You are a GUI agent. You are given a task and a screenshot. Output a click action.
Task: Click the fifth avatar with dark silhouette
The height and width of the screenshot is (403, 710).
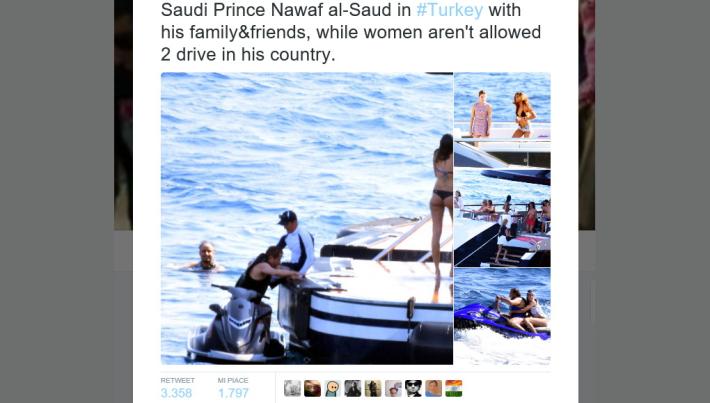click(373, 389)
